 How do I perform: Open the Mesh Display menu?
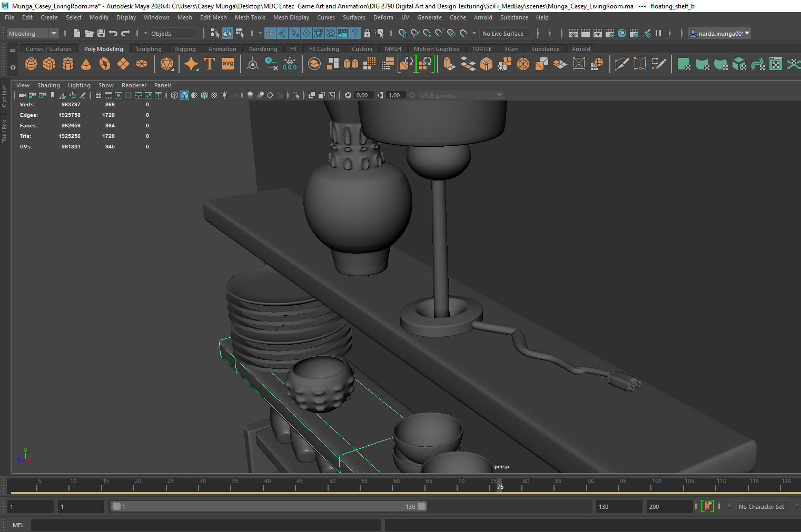(x=291, y=17)
